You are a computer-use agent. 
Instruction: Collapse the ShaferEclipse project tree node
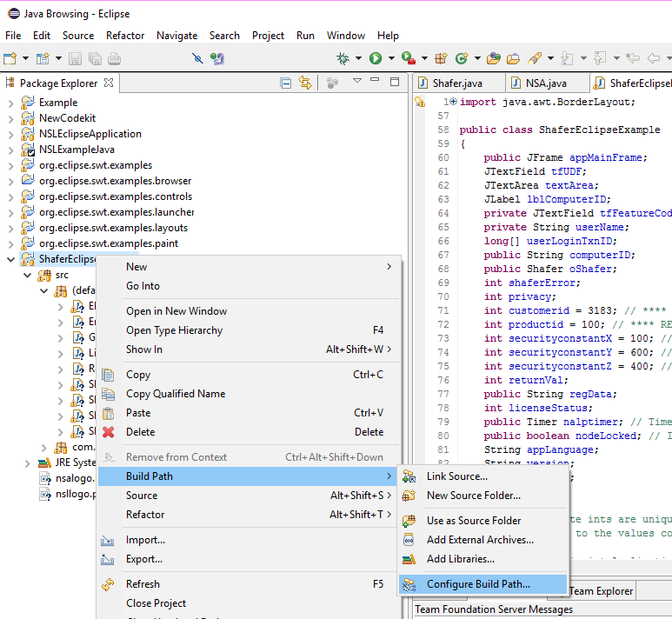tap(11, 259)
